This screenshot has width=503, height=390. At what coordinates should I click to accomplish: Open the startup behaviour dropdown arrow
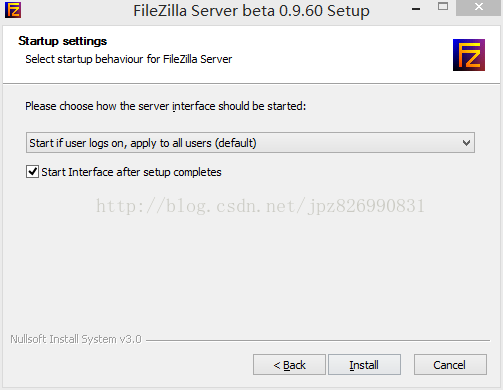coord(466,143)
